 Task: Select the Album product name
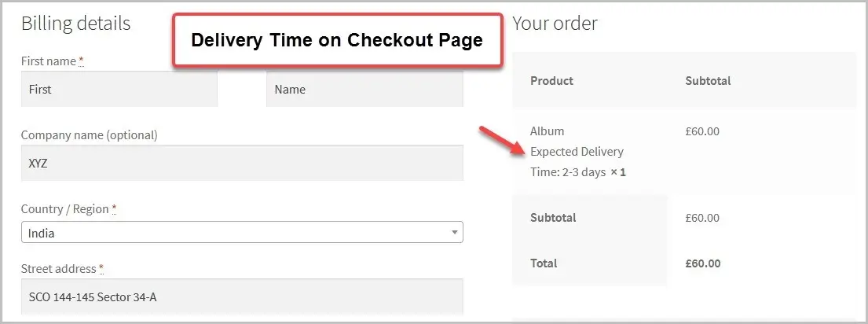(547, 131)
